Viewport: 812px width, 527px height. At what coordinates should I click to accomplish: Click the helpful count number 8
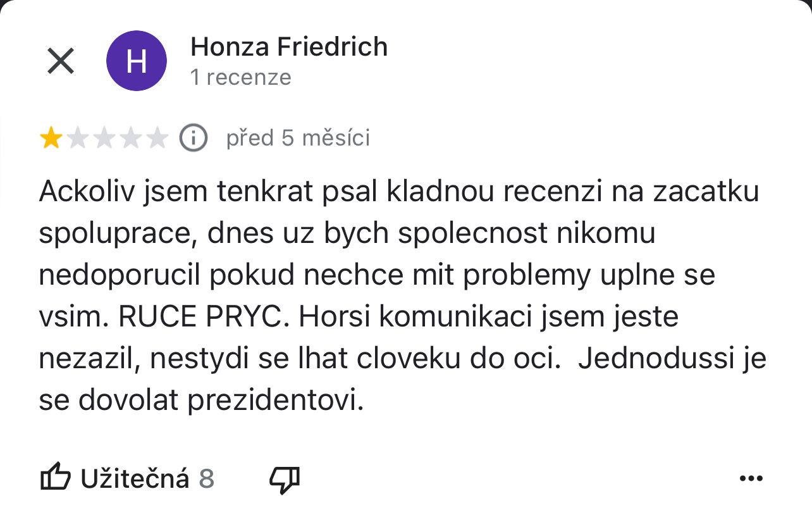pos(207,480)
